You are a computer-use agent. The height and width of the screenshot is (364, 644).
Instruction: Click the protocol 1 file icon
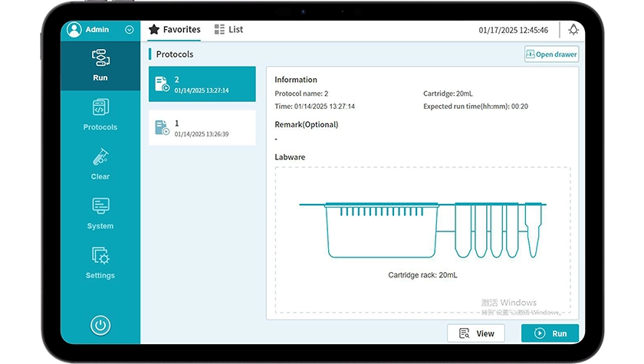click(x=162, y=128)
